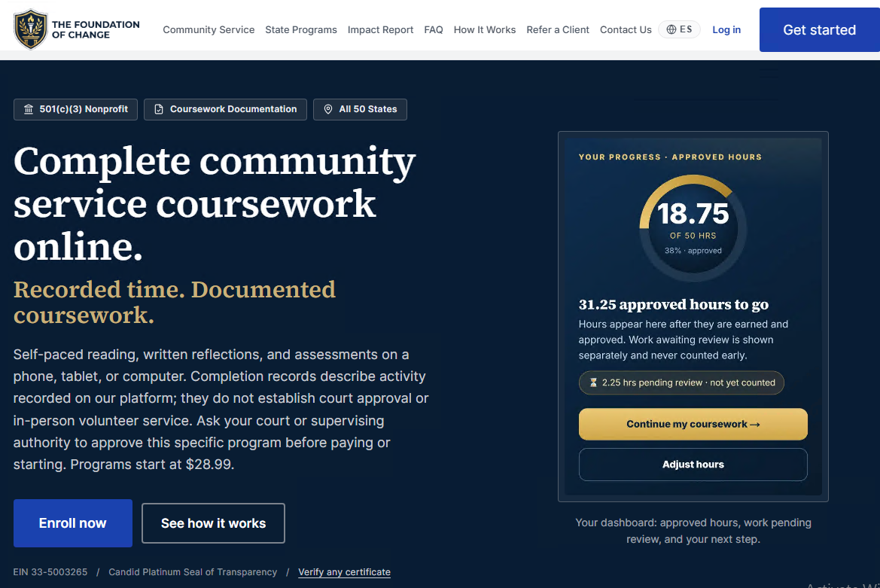Screen dimensions: 880x588
Task: Click the hourglass icon beside pending review hours
Action: (593, 382)
